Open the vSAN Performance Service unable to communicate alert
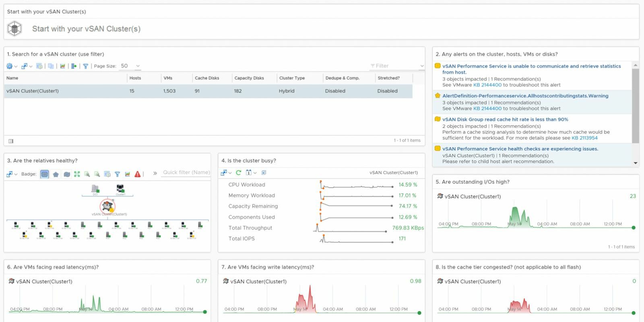Screen dimensions: 644x322 (531, 69)
